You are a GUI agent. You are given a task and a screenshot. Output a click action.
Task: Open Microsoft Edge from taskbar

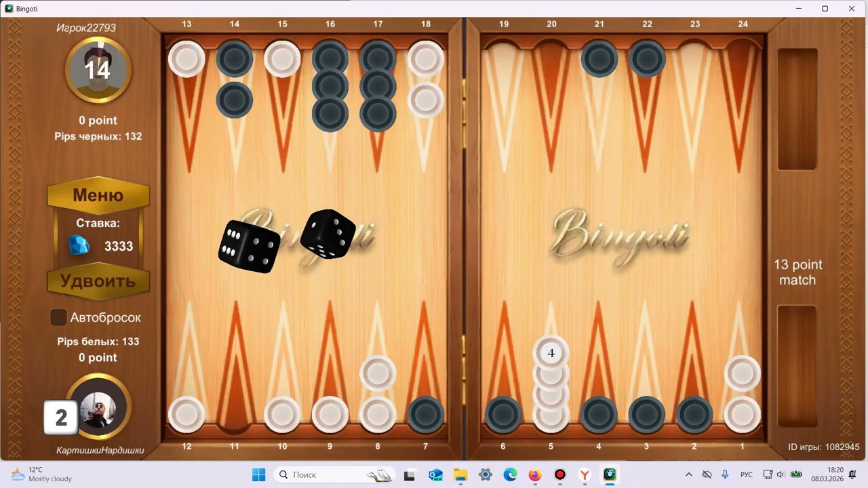(510, 474)
